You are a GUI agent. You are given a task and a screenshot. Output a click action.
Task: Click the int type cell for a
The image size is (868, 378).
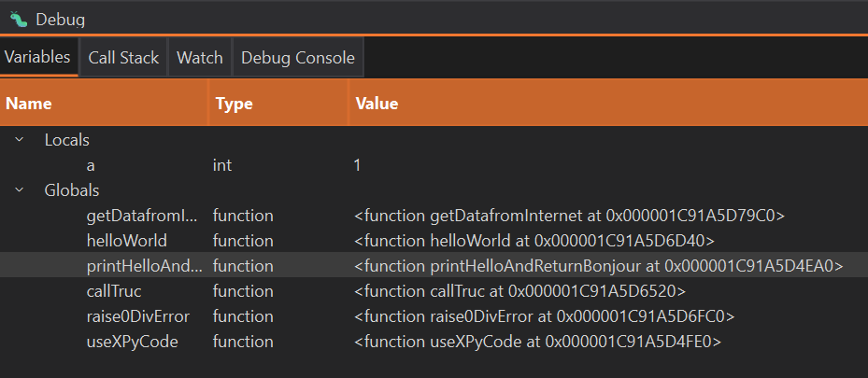(x=222, y=165)
